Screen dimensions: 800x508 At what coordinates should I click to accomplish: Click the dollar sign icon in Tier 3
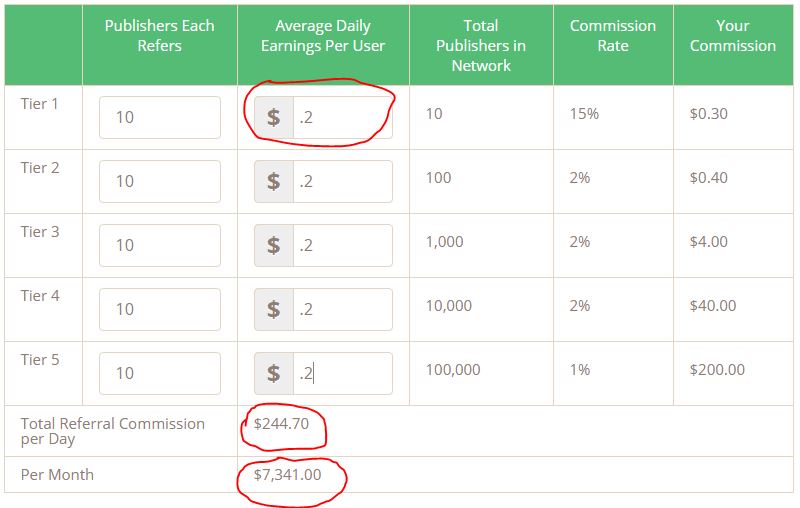(274, 245)
